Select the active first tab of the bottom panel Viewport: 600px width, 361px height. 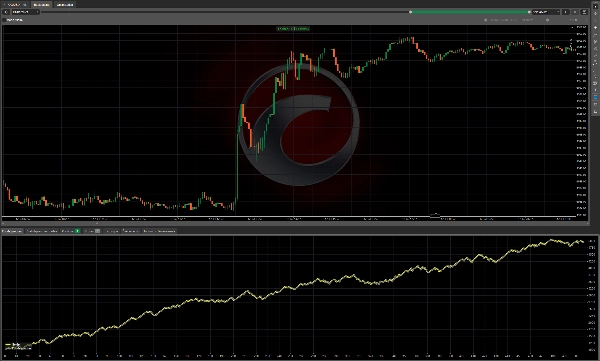point(12,231)
